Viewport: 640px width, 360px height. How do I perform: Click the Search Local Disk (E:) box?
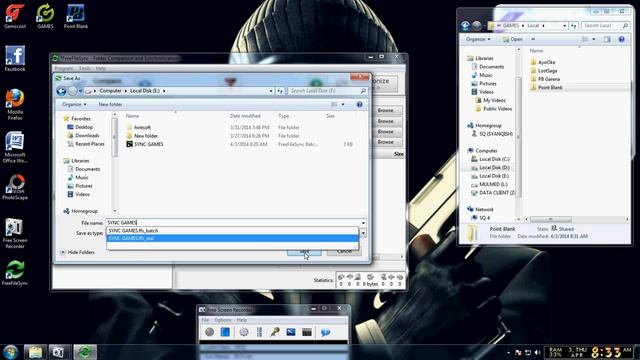coord(327,91)
